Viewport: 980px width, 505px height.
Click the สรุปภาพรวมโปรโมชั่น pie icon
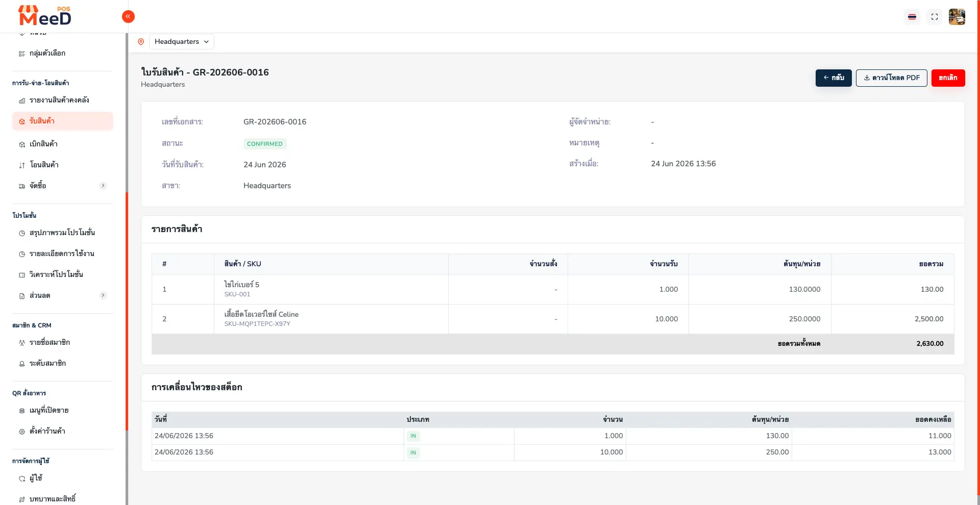pos(22,233)
